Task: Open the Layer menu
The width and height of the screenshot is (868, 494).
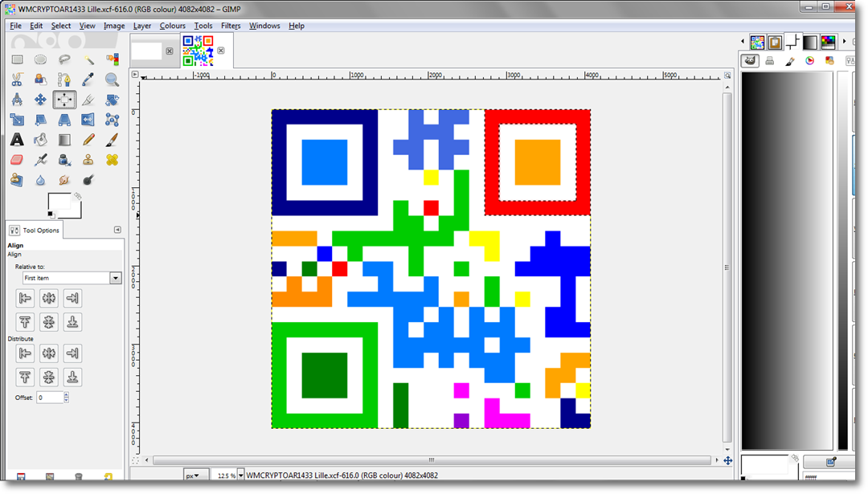Action: (141, 26)
